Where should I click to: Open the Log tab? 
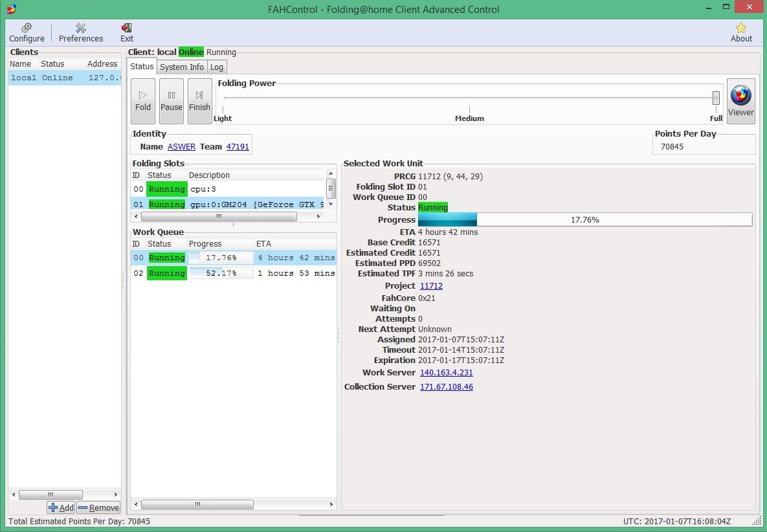tap(217, 67)
